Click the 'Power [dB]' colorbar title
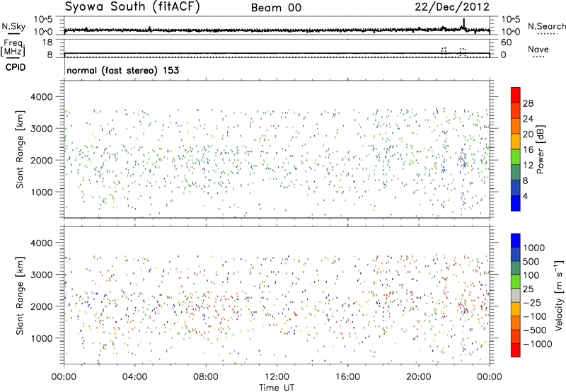This screenshot has height=392, width=566. click(x=540, y=149)
